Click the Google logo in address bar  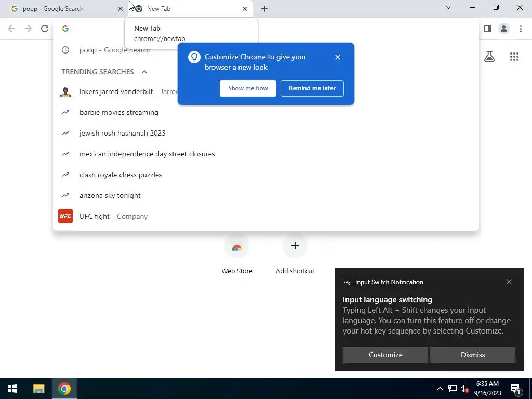click(65, 29)
